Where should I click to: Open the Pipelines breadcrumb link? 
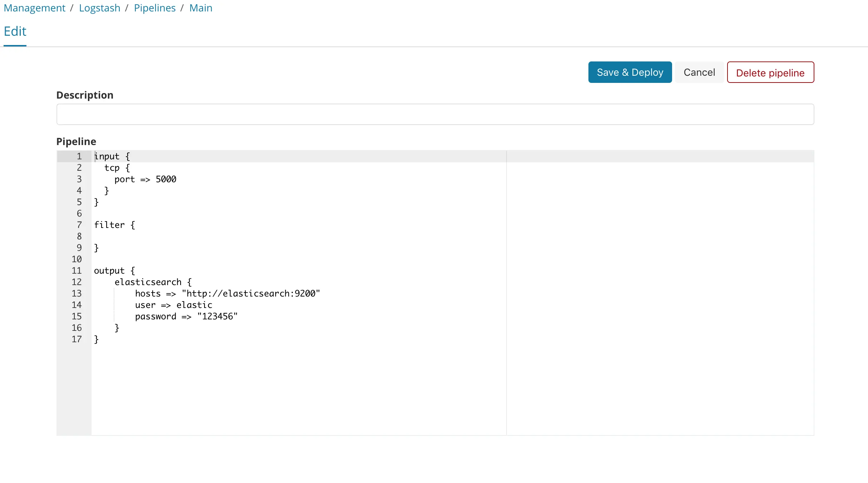(154, 8)
